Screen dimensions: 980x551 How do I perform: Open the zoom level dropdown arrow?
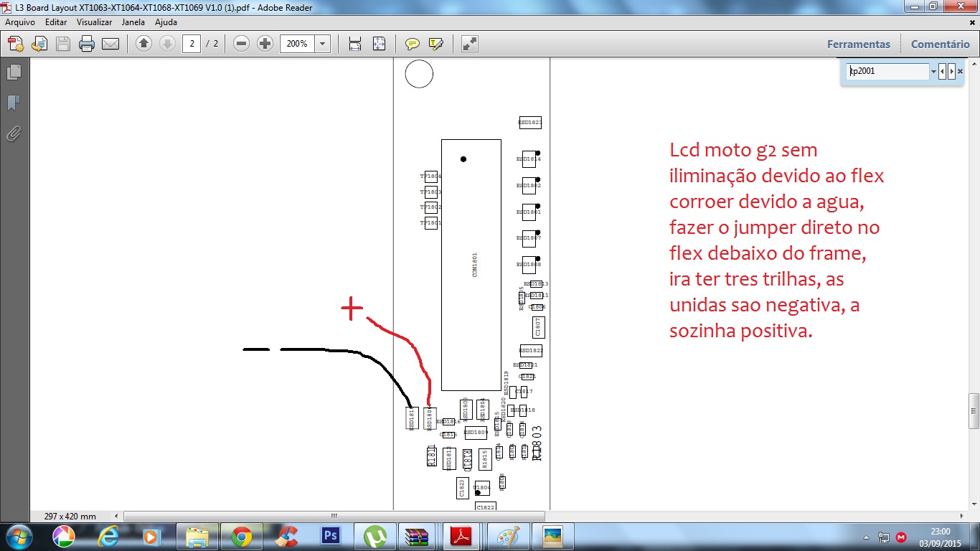(323, 44)
